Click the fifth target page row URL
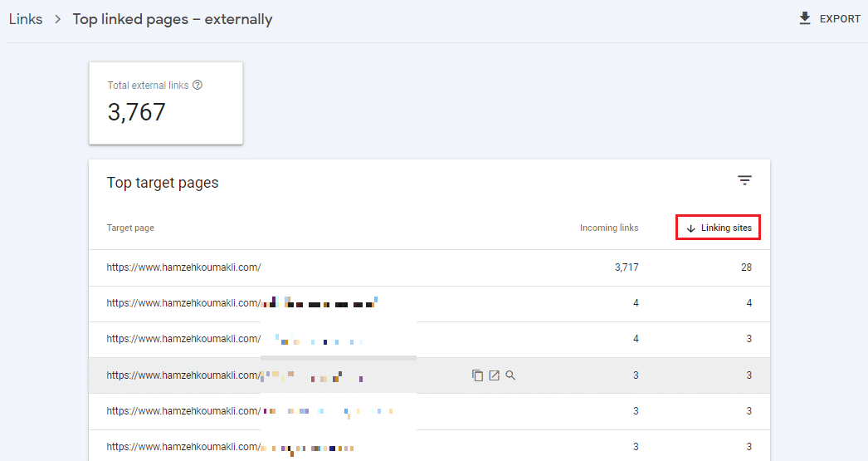868x461 pixels. (x=183, y=411)
